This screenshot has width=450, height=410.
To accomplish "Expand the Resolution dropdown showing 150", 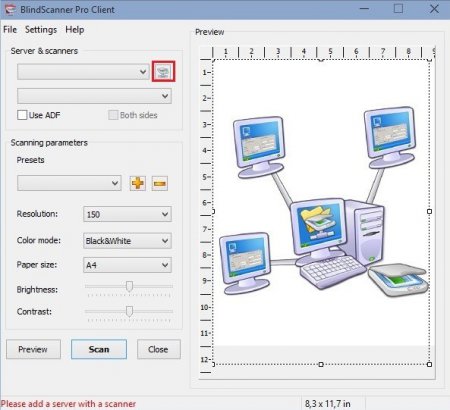I will click(127, 214).
